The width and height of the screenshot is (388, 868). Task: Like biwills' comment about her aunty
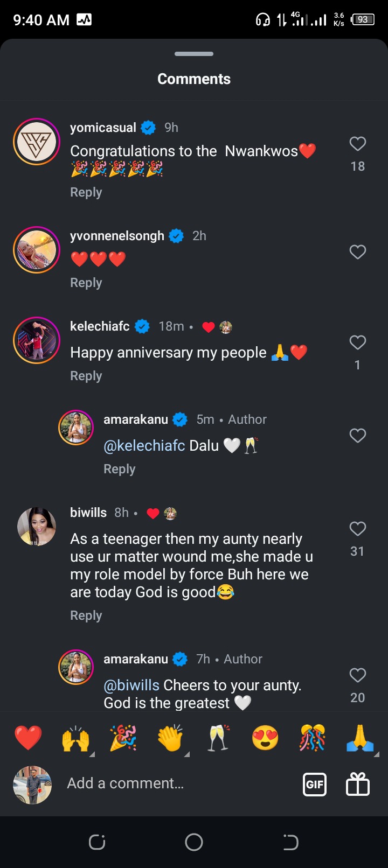358,529
